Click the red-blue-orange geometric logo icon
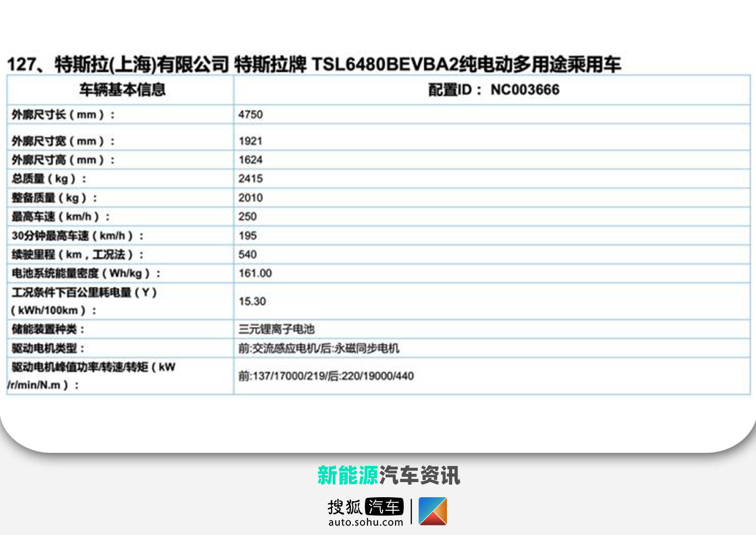 click(x=432, y=511)
